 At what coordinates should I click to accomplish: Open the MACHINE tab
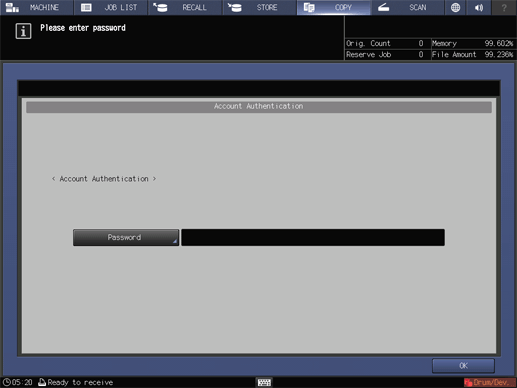(x=37, y=7)
